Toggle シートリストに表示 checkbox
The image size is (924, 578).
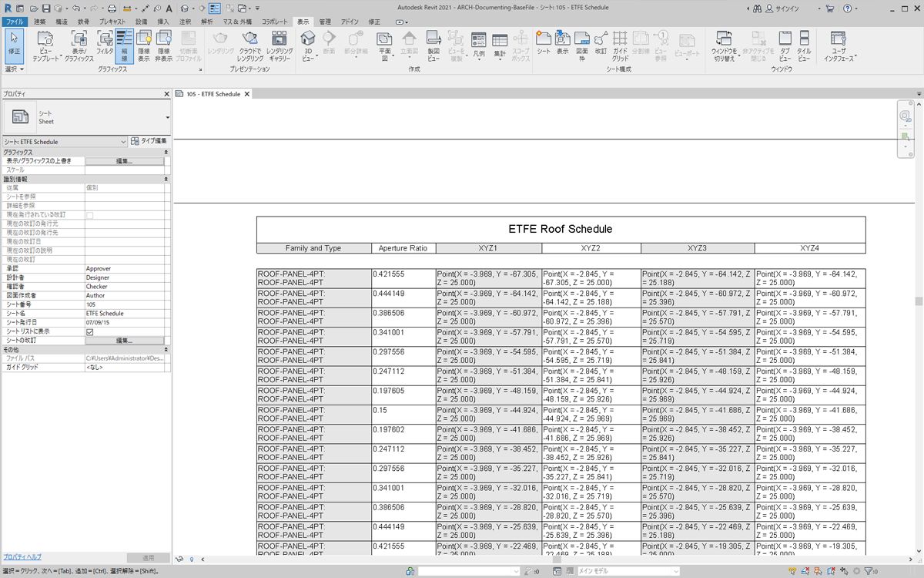(x=89, y=331)
